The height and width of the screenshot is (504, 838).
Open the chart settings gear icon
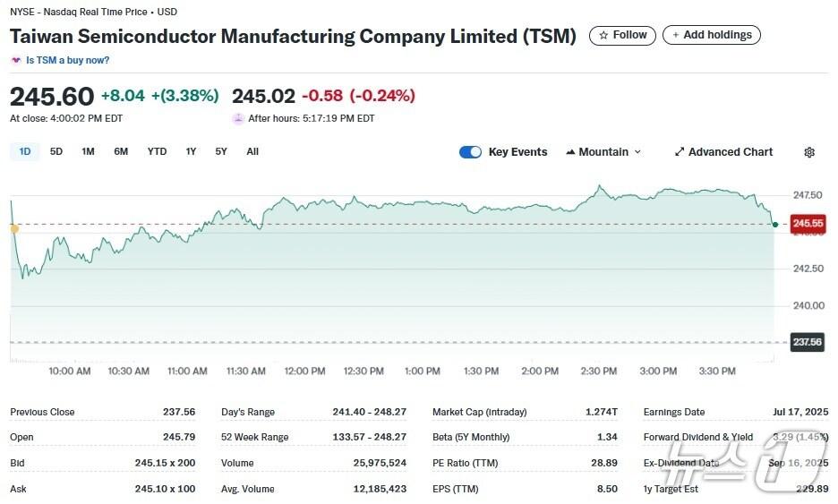coord(809,152)
